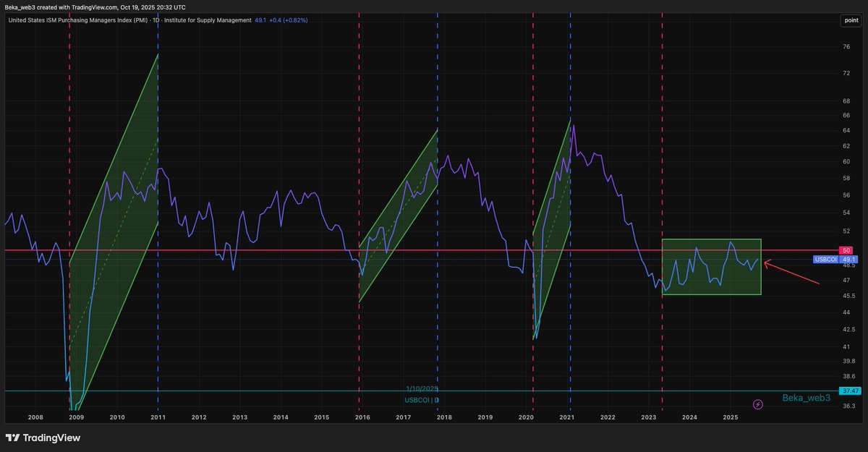868x452 pixels.
Task: Click the 2024 year label on time axis
Action: 689,417
